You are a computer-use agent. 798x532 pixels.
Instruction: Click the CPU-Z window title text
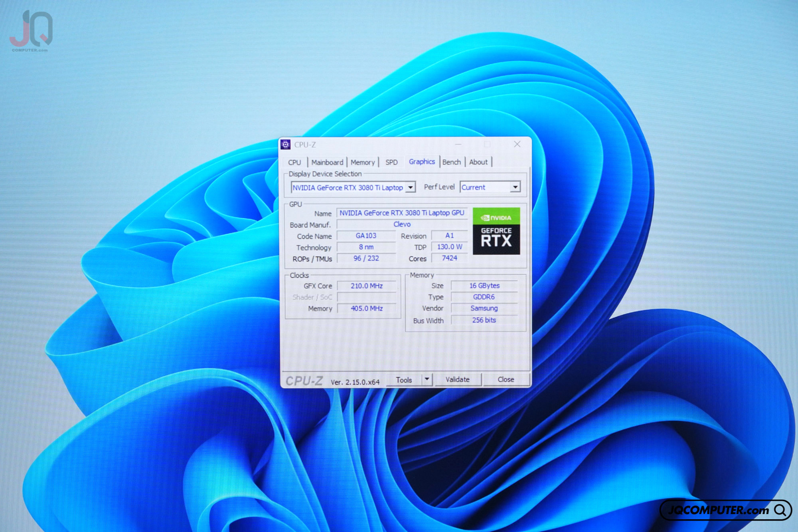coord(305,144)
